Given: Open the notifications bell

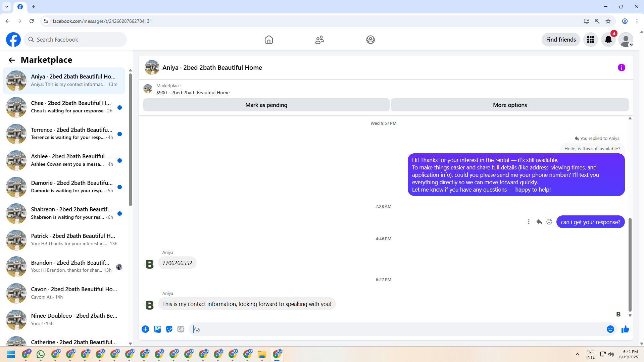Looking at the screenshot, I should click(608, 40).
